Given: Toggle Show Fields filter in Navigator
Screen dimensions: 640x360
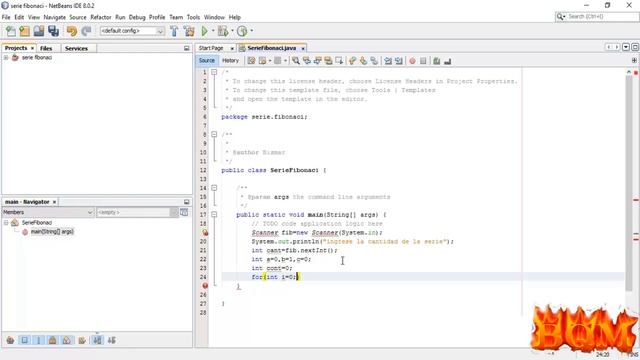Looking at the screenshot, I should (24, 340).
